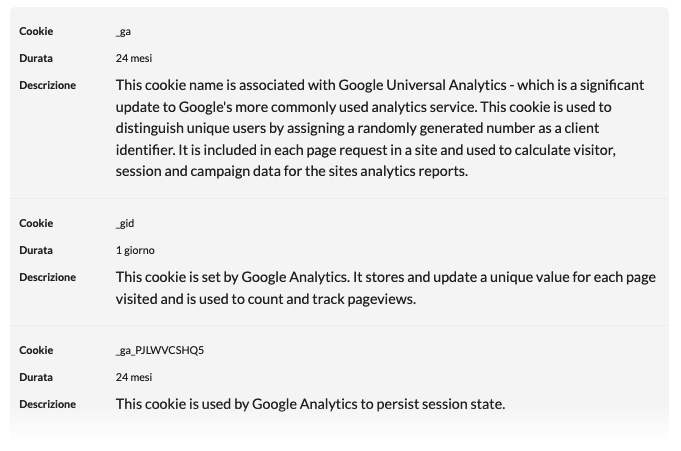Image resolution: width=681 pixels, height=451 pixels.
Task: Select the first Cookie label
Action: 36,31
